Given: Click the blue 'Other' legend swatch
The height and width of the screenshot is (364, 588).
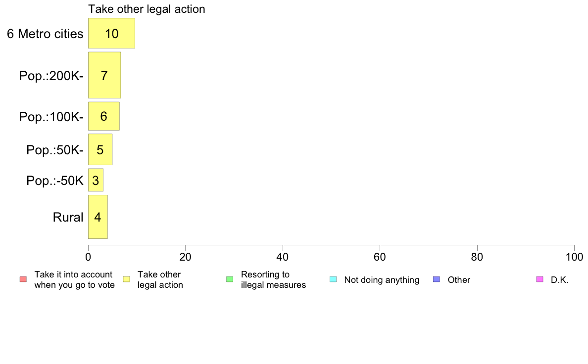Looking at the screenshot, I should [437, 279].
